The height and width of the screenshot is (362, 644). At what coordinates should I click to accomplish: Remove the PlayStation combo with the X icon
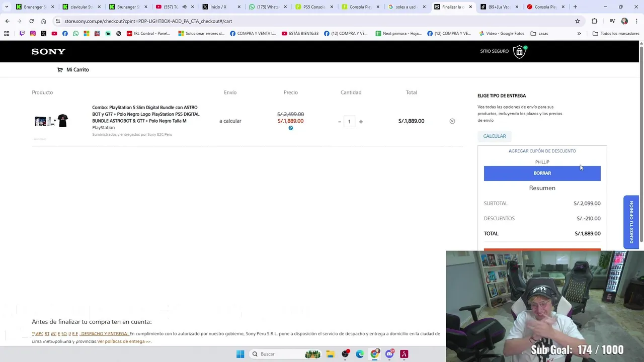click(x=452, y=121)
